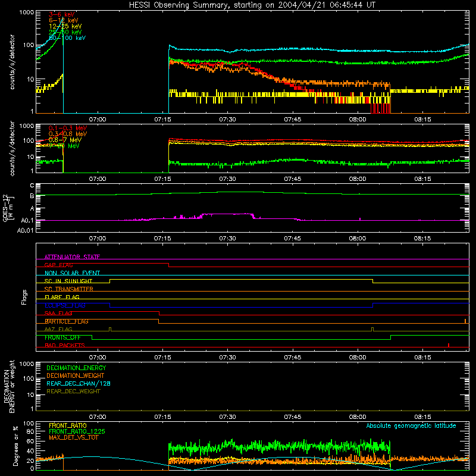This screenshot has height=476, width=476.
Task: Click the HESSI Observing Summary title text
Action: (252, 5)
